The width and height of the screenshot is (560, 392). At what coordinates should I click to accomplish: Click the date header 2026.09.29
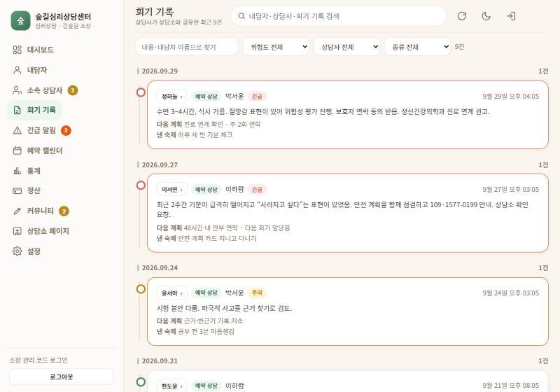(160, 71)
